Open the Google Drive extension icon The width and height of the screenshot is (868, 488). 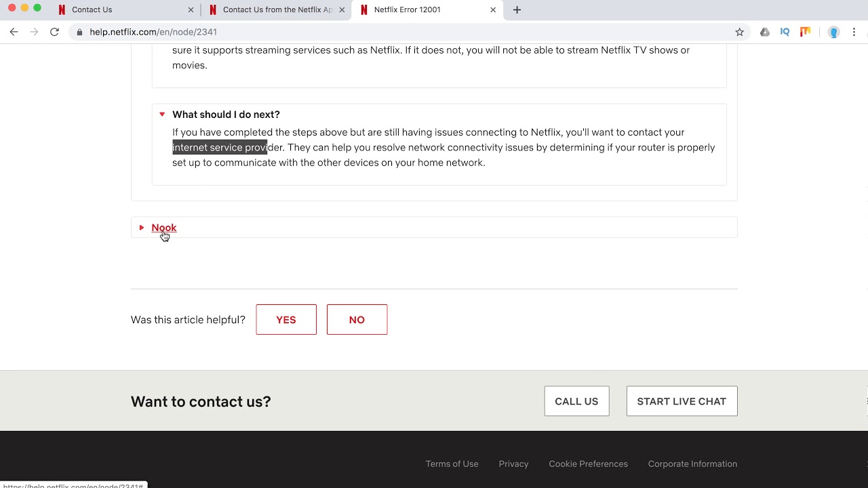click(764, 32)
